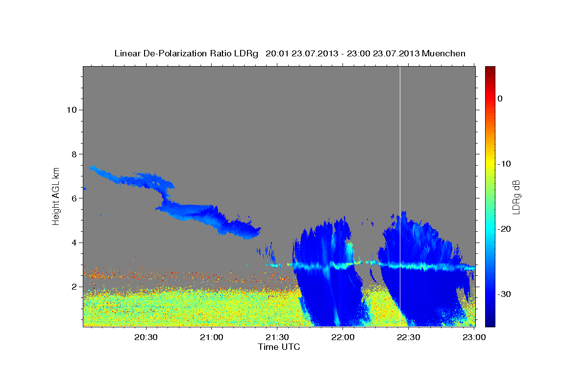Select the "21:00" time axis label
Image resolution: width=588 pixels, height=392 pixels.
click(212, 337)
